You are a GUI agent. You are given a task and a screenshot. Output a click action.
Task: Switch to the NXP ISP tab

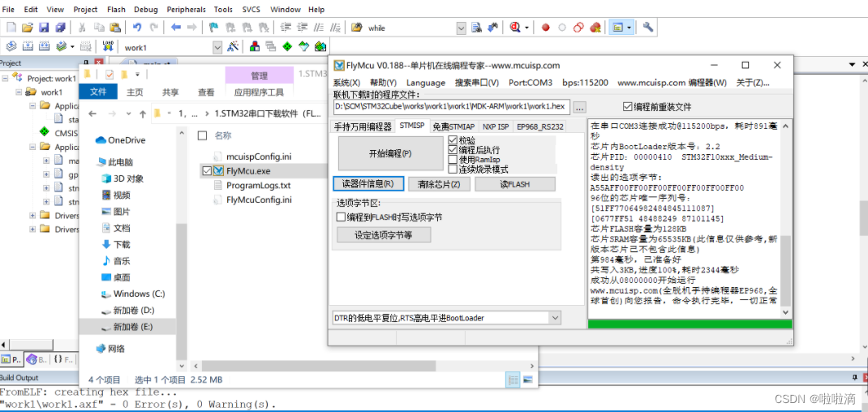point(495,127)
